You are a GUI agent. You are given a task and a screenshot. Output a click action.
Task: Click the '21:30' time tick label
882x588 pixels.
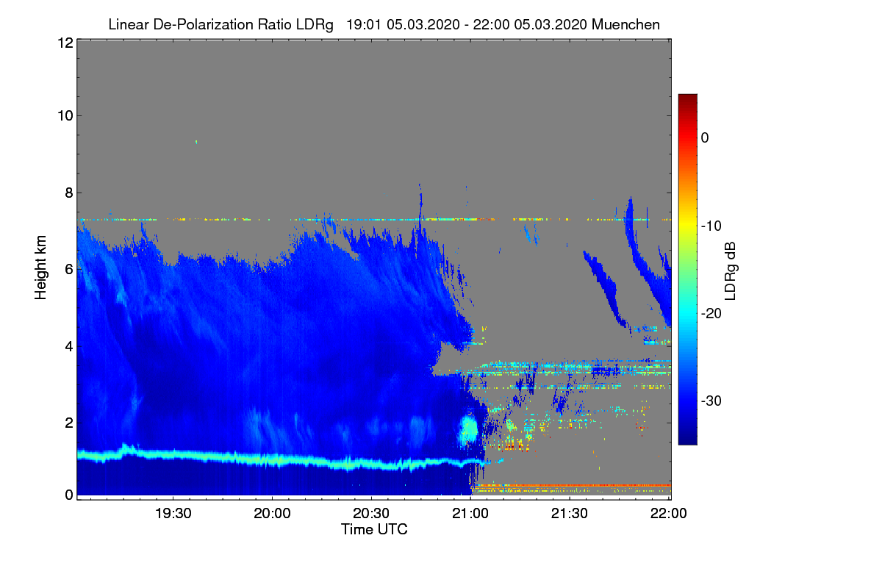[x=570, y=513]
